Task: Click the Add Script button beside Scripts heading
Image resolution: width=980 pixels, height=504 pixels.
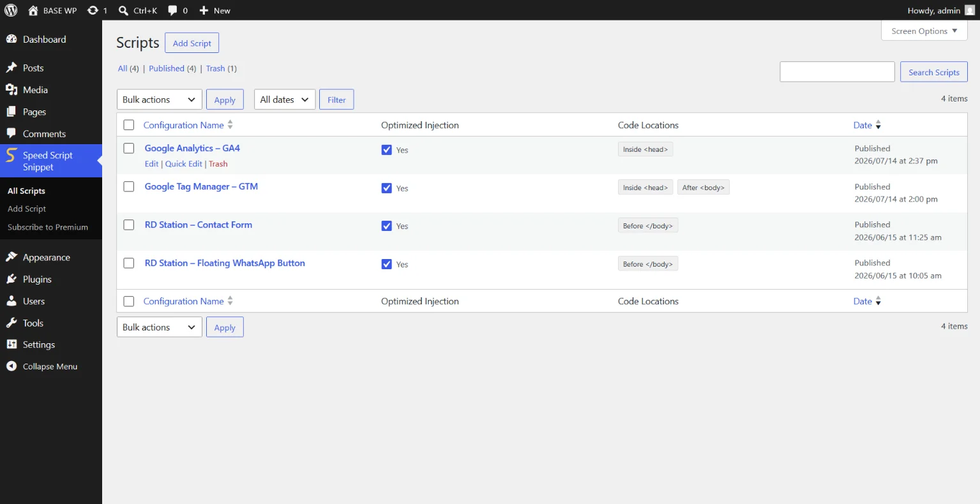Action: click(192, 43)
